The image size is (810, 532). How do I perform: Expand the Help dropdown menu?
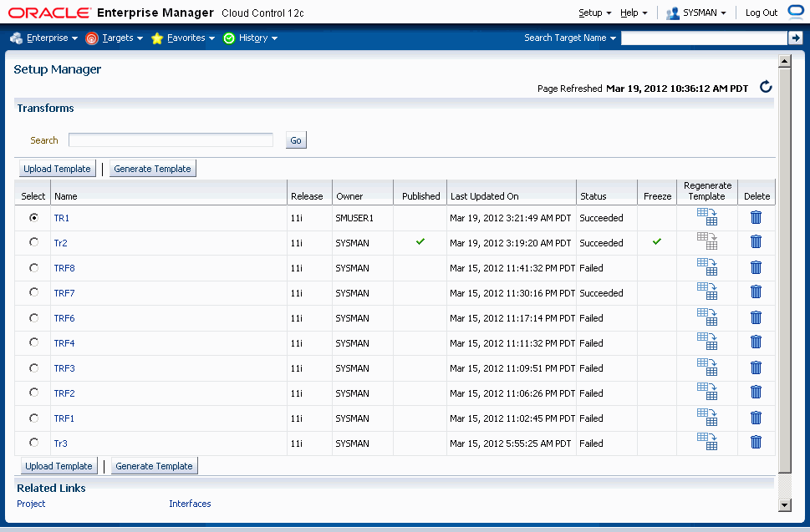[634, 13]
